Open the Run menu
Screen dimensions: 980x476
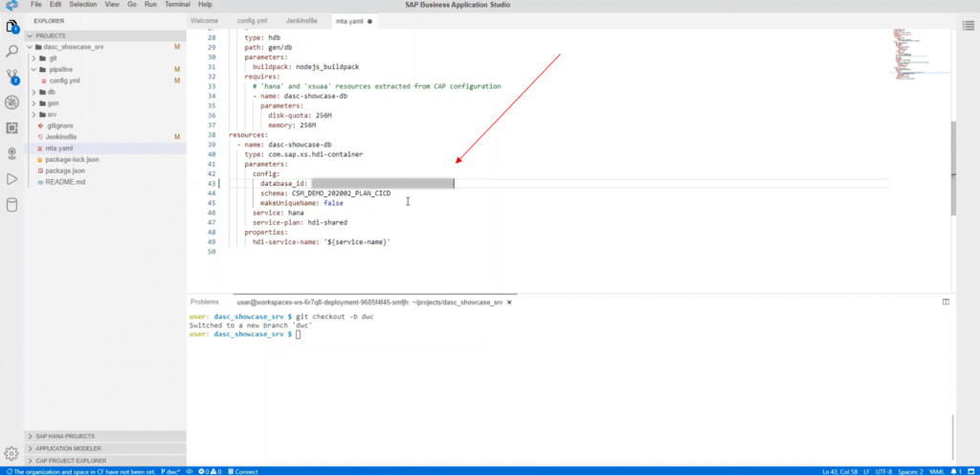[x=150, y=5]
